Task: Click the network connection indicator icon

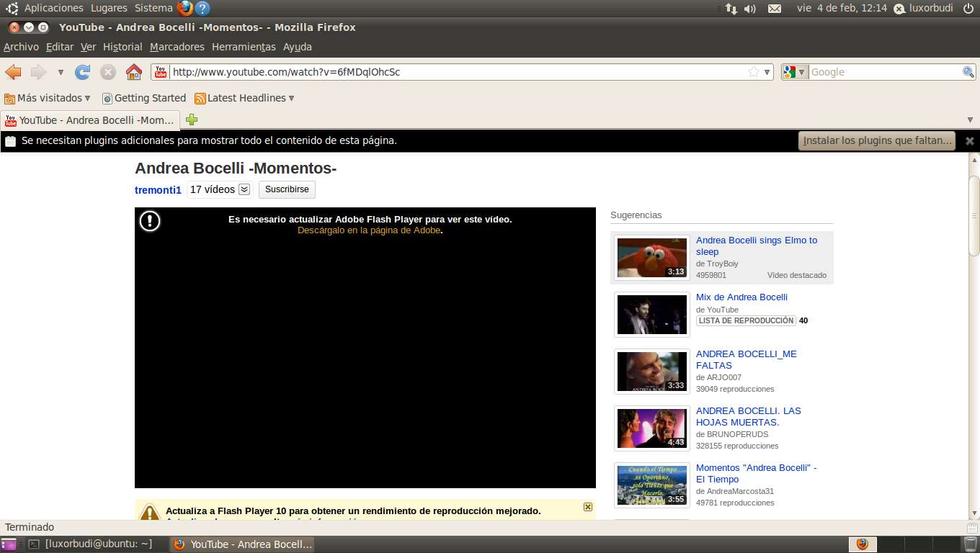Action: (731, 9)
